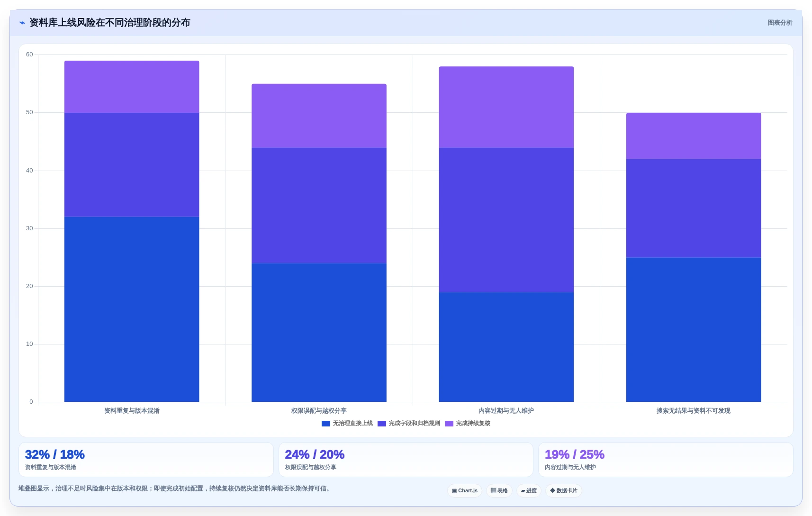Open the 19% / 25% stat card
Image resolution: width=812 pixels, height=516 pixels.
pos(666,460)
